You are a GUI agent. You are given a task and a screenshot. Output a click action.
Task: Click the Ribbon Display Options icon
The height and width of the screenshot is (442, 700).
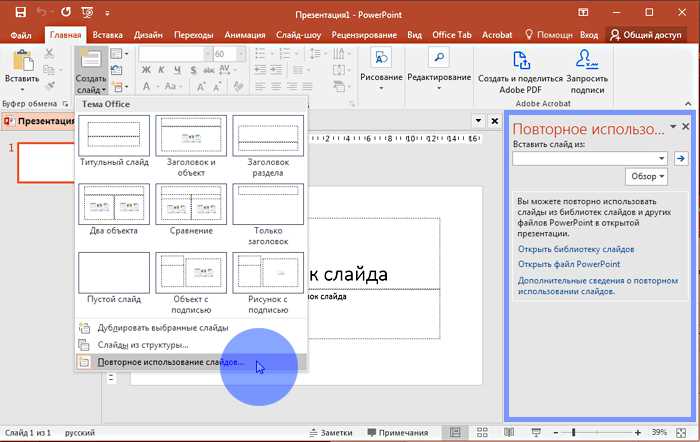point(583,13)
